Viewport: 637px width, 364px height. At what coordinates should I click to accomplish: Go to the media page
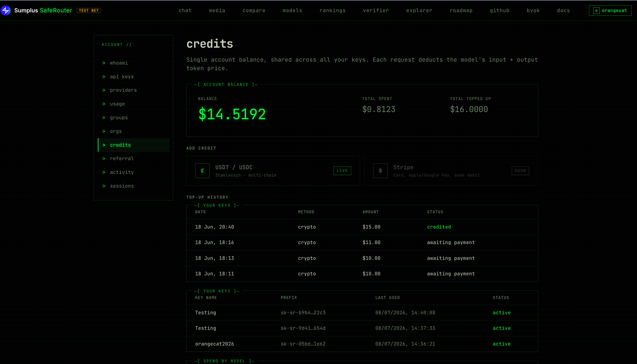click(217, 11)
